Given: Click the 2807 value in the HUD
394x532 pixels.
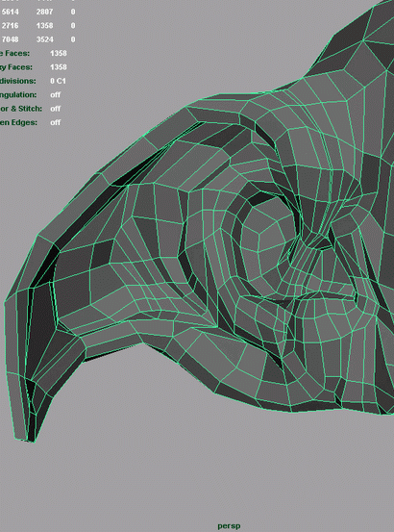Looking at the screenshot, I should [45, 12].
